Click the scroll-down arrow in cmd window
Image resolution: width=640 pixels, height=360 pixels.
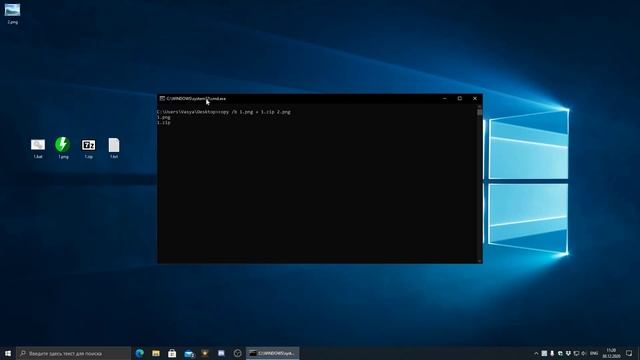click(480, 260)
